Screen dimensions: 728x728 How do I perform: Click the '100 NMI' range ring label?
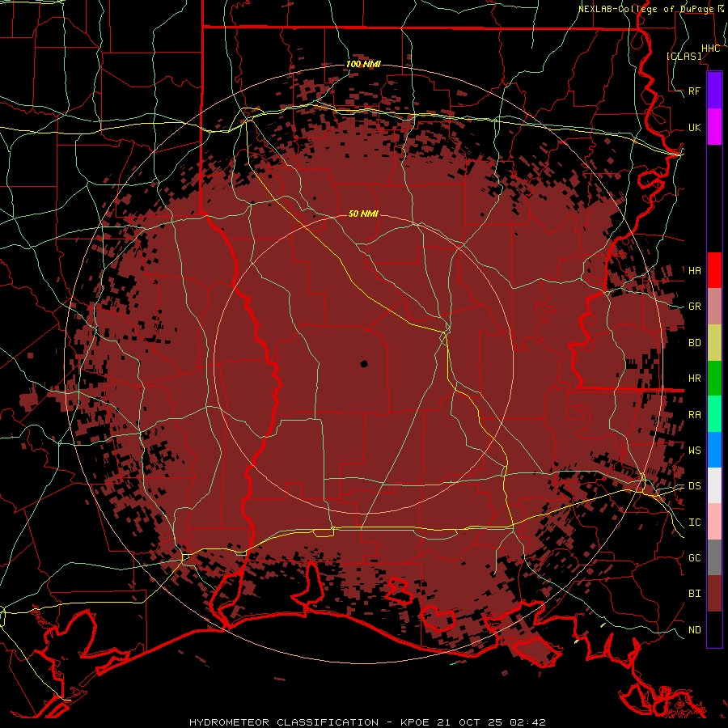click(363, 64)
